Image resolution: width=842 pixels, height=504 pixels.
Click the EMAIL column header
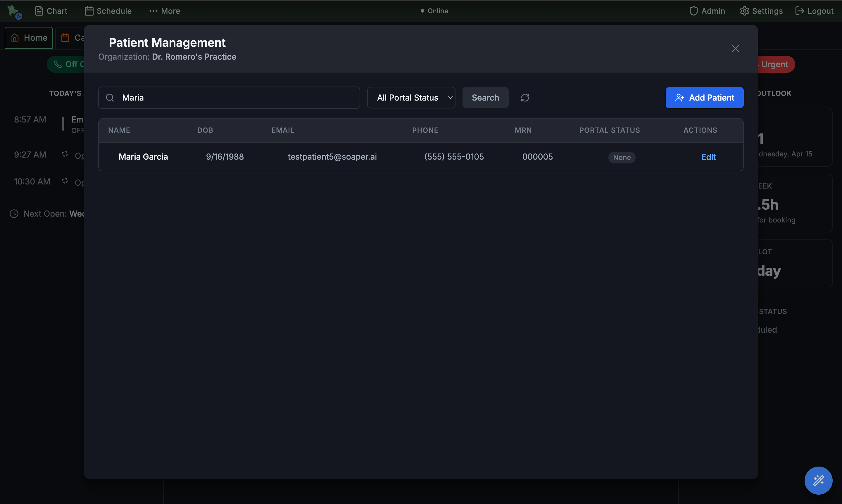point(283,130)
